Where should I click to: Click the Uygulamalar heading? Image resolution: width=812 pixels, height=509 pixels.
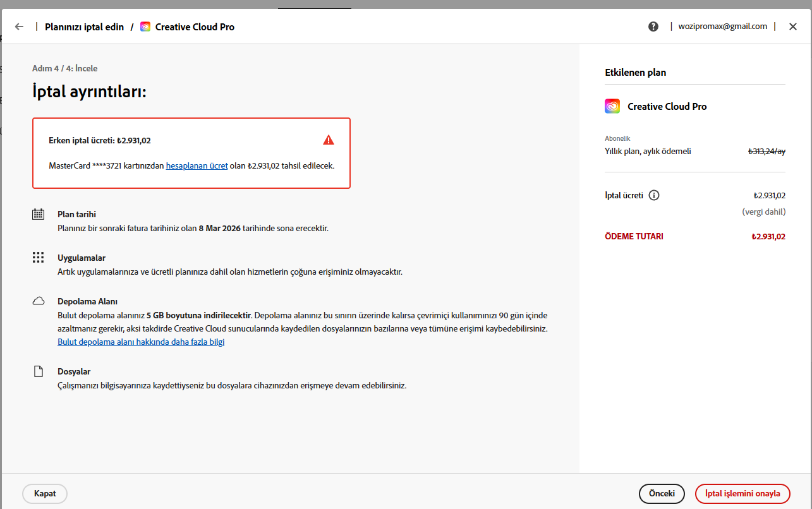[82, 258]
